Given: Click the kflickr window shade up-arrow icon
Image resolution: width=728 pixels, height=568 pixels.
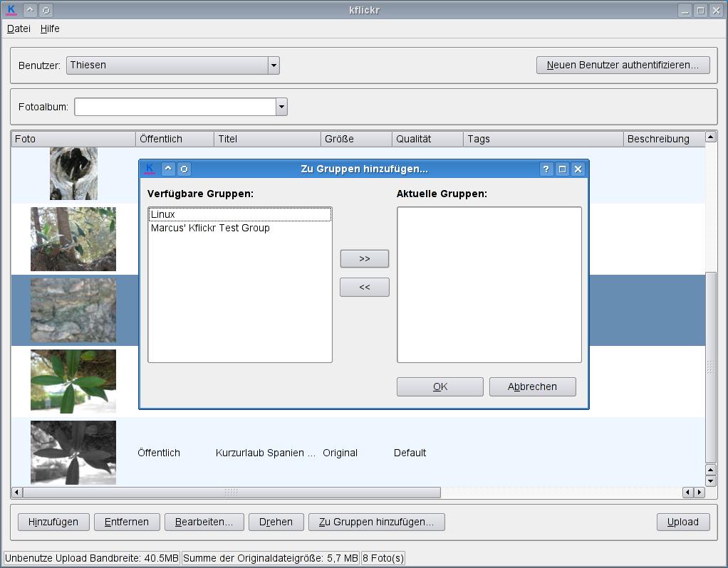Looking at the screenshot, I should (x=30, y=10).
